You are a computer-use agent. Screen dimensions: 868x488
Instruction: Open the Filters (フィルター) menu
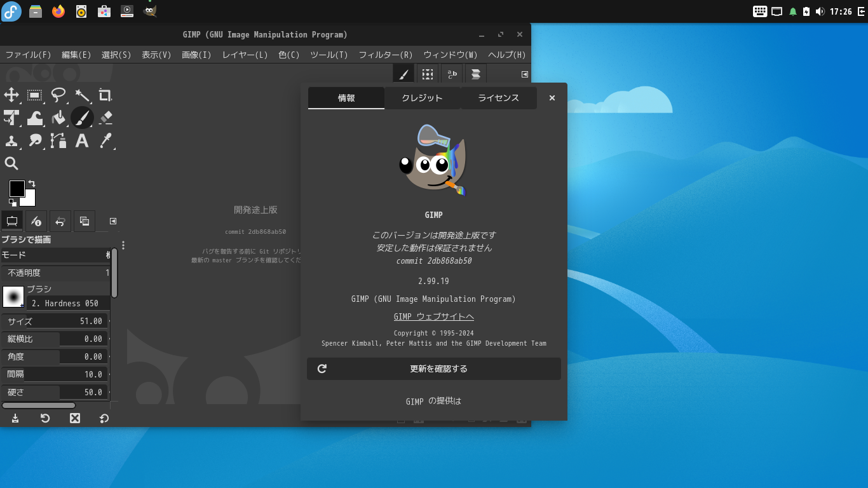click(x=386, y=55)
